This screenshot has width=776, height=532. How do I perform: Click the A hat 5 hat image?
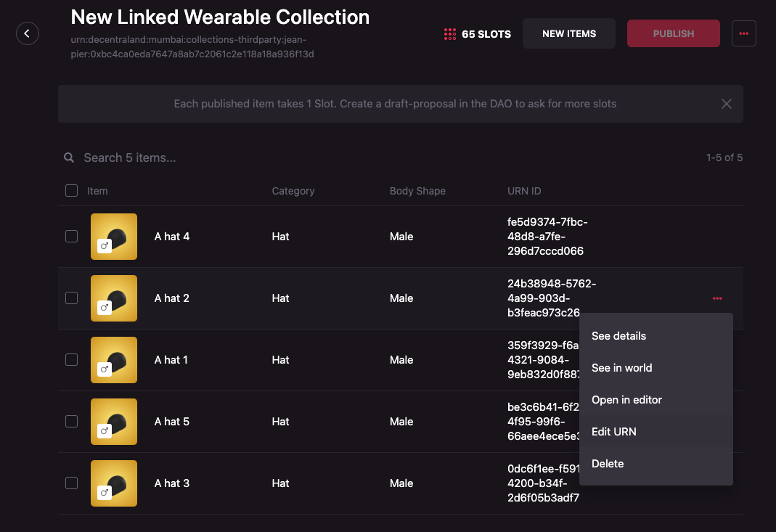pyautogui.click(x=116, y=420)
